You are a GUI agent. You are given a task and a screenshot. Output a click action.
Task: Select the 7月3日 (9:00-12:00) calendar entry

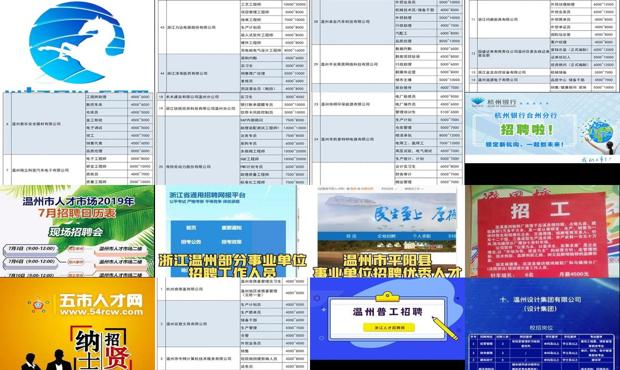pos(30,249)
